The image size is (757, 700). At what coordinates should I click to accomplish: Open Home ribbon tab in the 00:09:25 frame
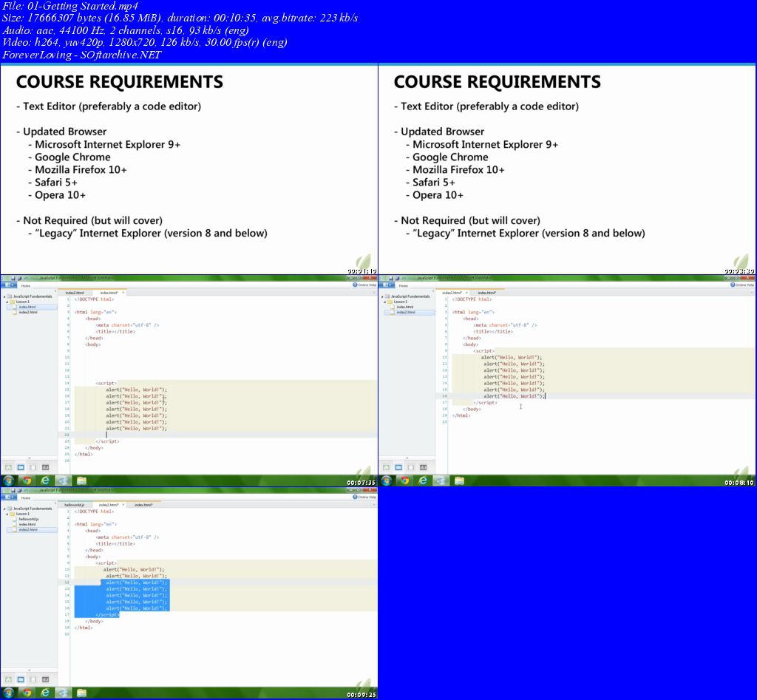(26, 497)
